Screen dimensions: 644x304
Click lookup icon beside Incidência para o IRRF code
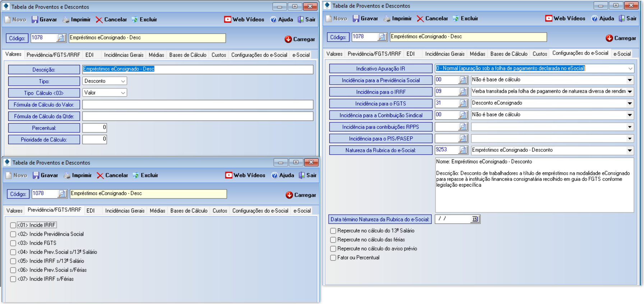pos(463,92)
